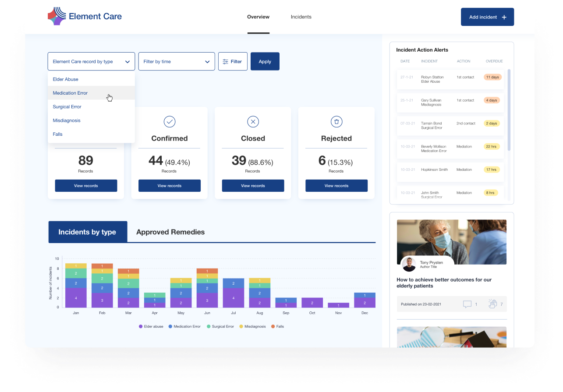The image size is (563, 392).
Task: Click the comment bubble icon on the article
Action: pyautogui.click(x=467, y=304)
